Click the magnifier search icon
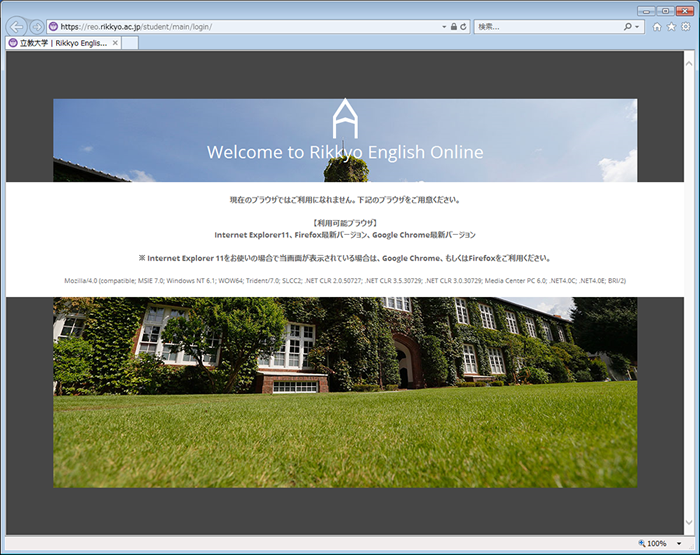The image size is (700, 555). click(x=628, y=27)
